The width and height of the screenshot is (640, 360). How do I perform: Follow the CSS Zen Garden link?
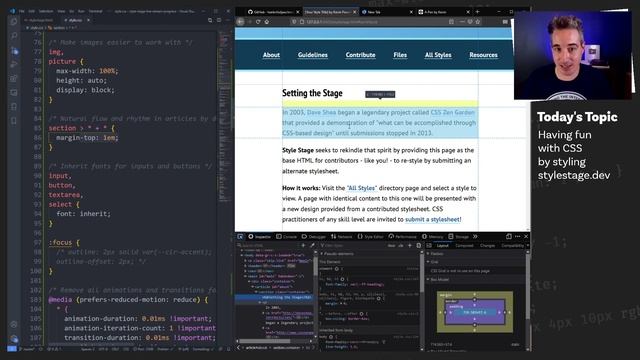click(x=453, y=112)
